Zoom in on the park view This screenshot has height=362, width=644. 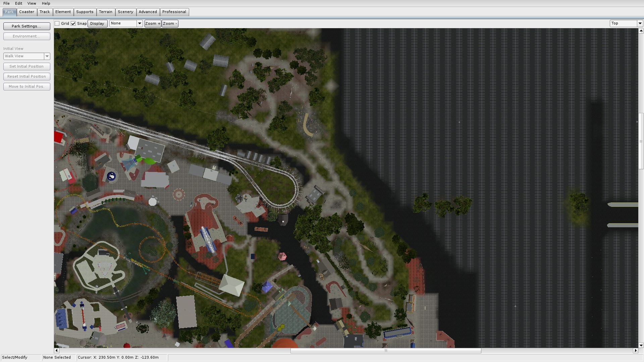pyautogui.click(x=153, y=23)
